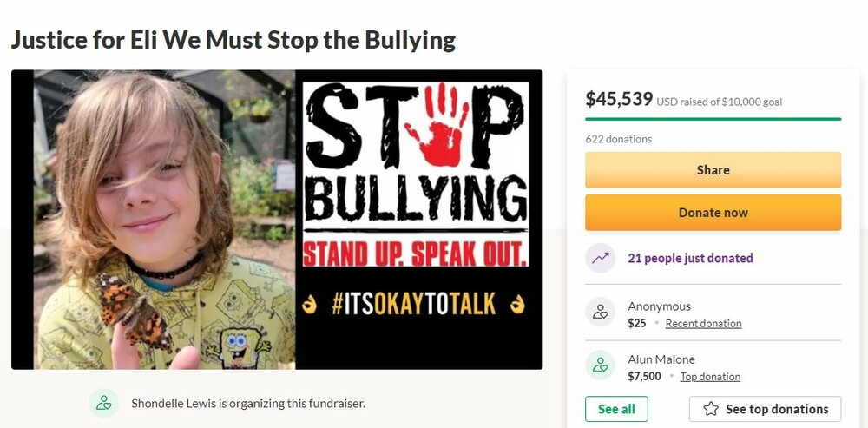Click the Shondelle Lewis organizer line

(248, 403)
